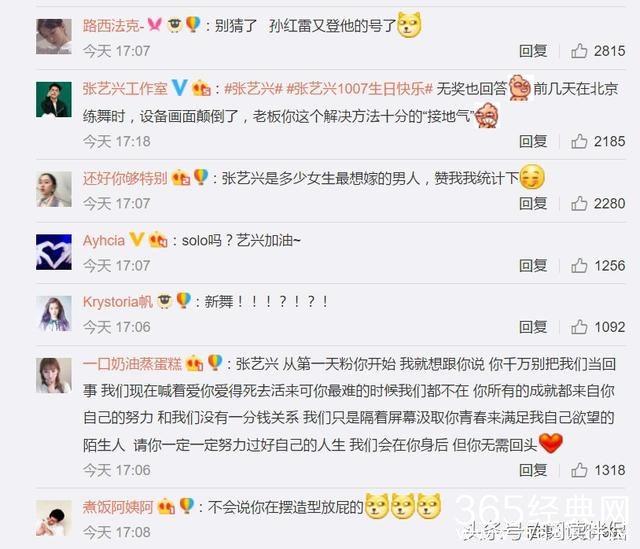Viewport: 640px width, 549px height.
Task: Open hashtag #张艺兴1007生日快乐#
Action: click(x=359, y=89)
